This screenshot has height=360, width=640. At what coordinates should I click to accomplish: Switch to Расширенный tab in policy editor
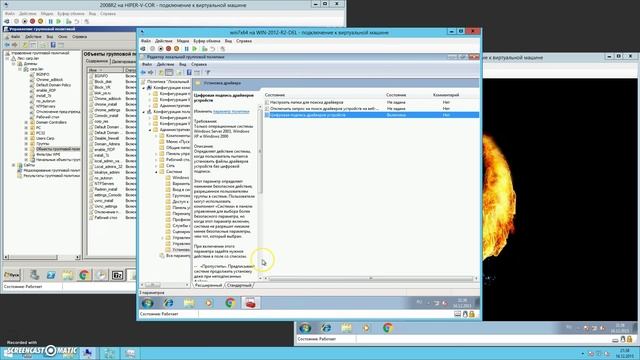point(208,285)
